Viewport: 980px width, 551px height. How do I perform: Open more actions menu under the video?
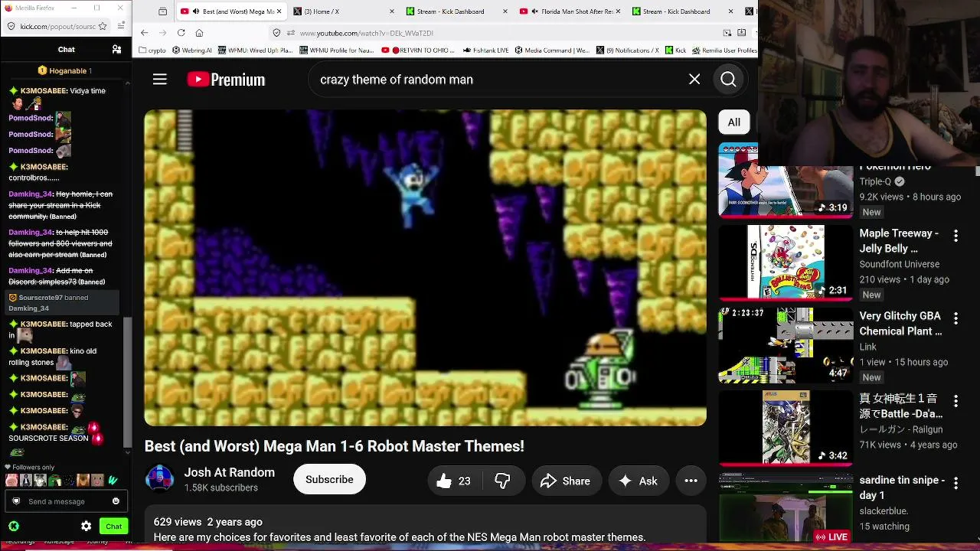click(691, 481)
